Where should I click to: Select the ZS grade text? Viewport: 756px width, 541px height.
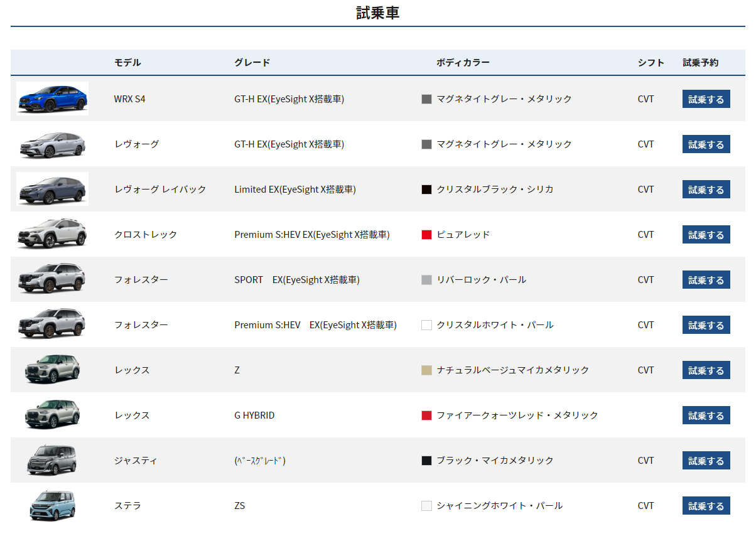[x=240, y=506]
